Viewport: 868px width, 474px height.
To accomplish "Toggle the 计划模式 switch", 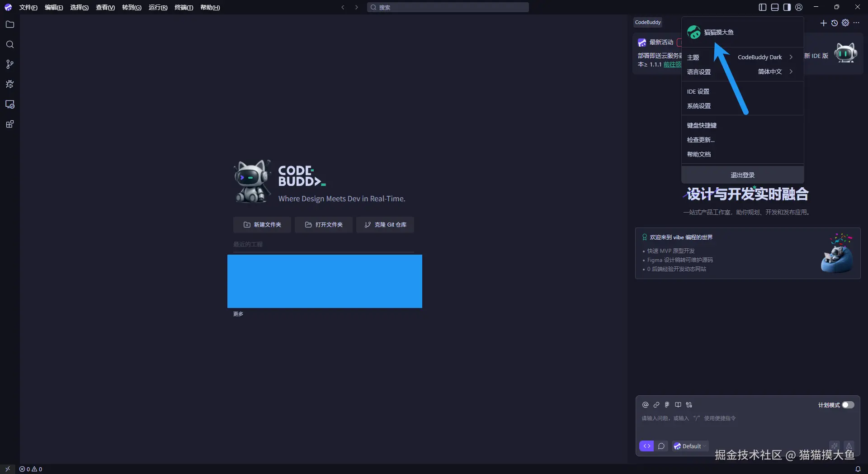I will [x=848, y=405].
